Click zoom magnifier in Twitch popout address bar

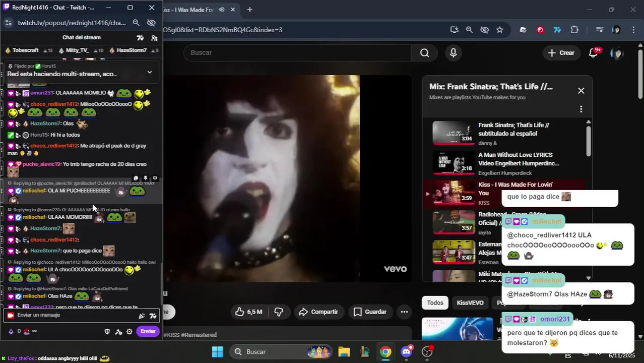(136, 23)
